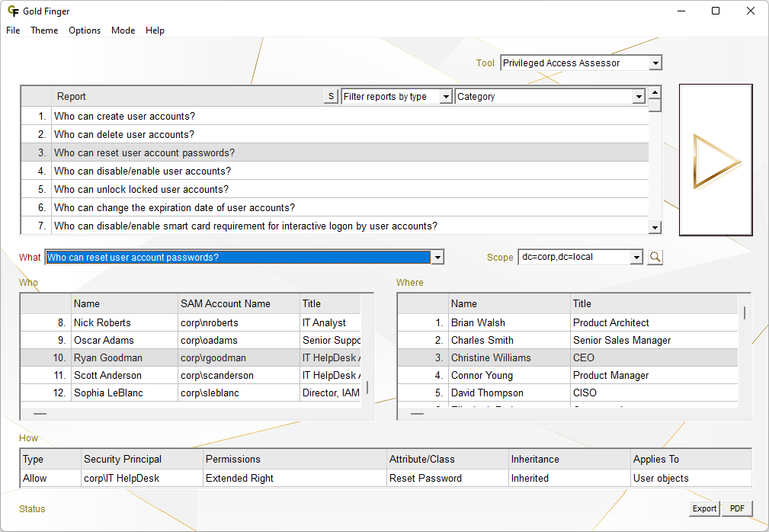Click the Export button

[x=704, y=508]
